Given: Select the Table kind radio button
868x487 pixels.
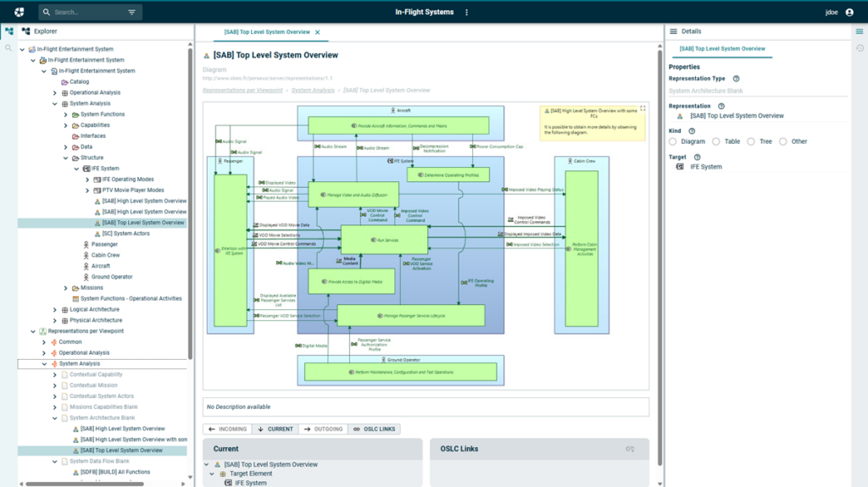Looking at the screenshot, I should (x=716, y=141).
